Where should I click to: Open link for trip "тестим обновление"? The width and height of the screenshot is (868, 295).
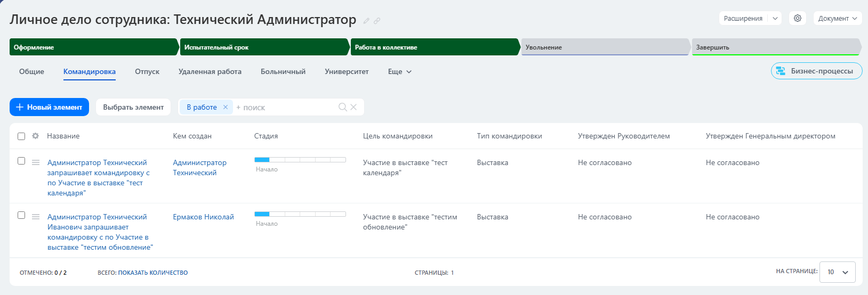100,232
